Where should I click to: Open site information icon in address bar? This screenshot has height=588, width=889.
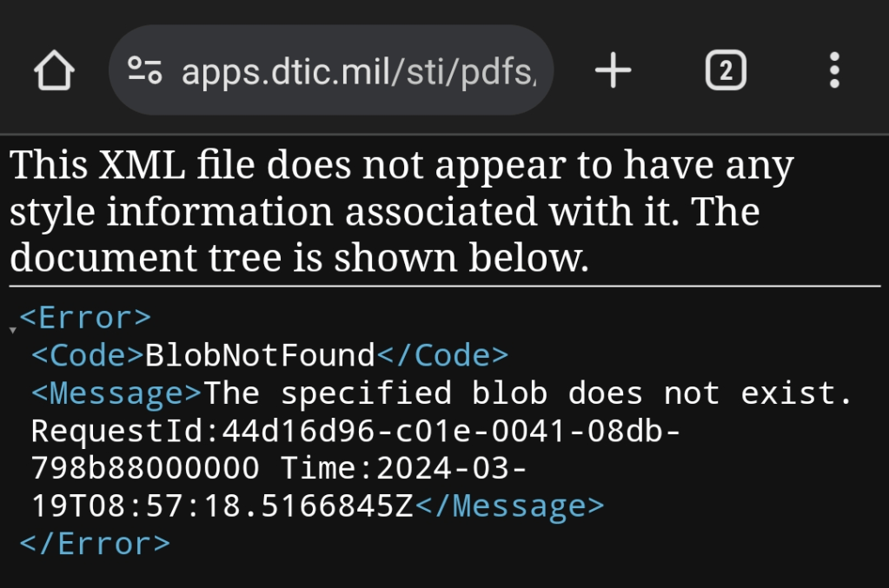coord(144,71)
